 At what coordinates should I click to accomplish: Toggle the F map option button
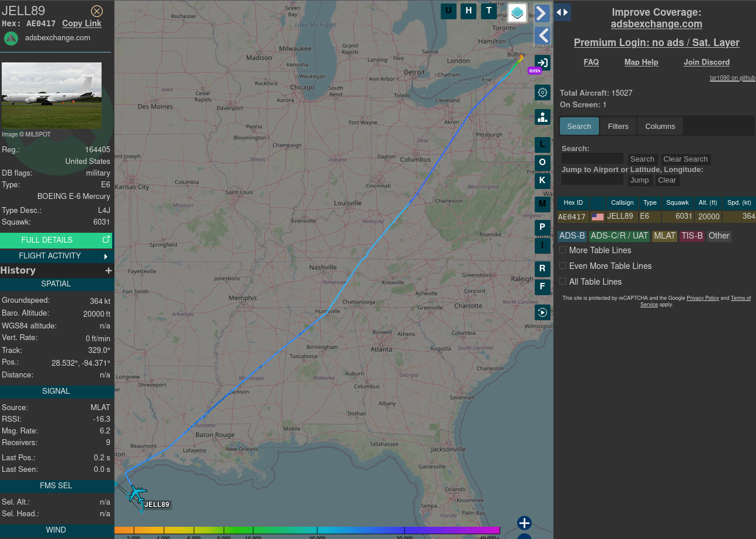542,287
